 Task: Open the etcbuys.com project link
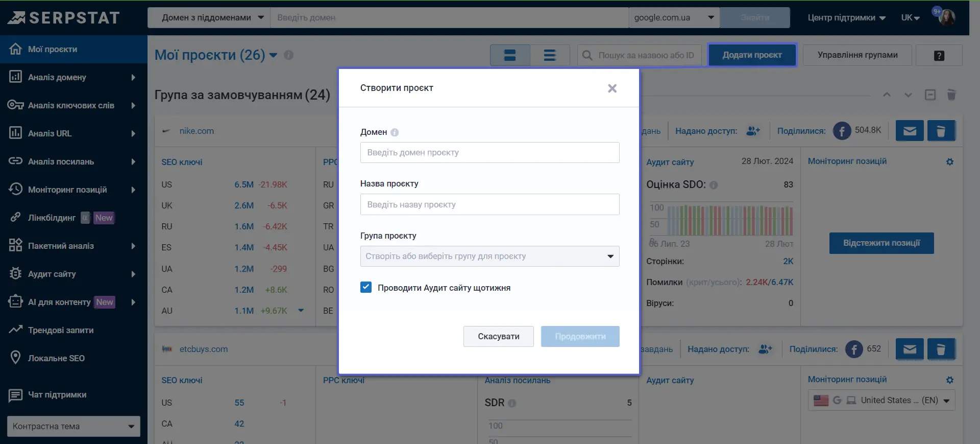(x=204, y=349)
